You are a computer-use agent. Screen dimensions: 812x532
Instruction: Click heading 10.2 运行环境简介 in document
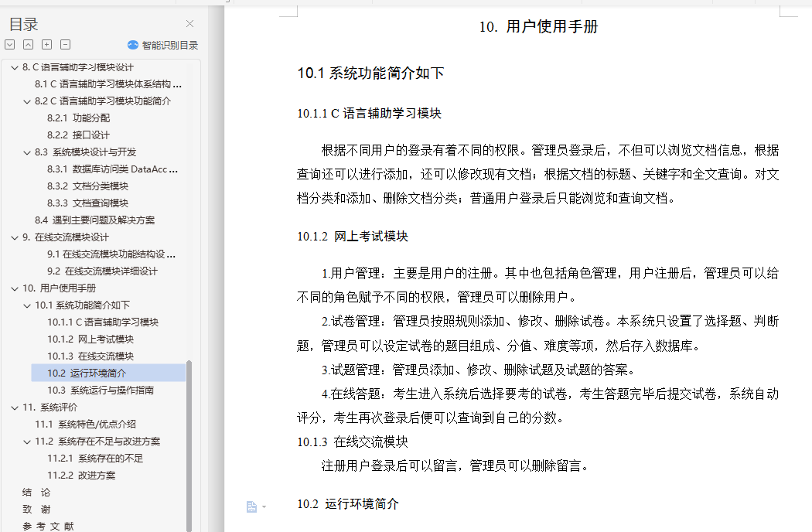(x=348, y=504)
